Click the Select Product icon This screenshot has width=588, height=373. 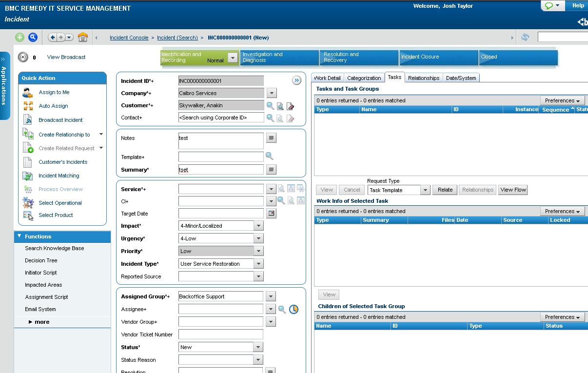pyautogui.click(x=28, y=215)
